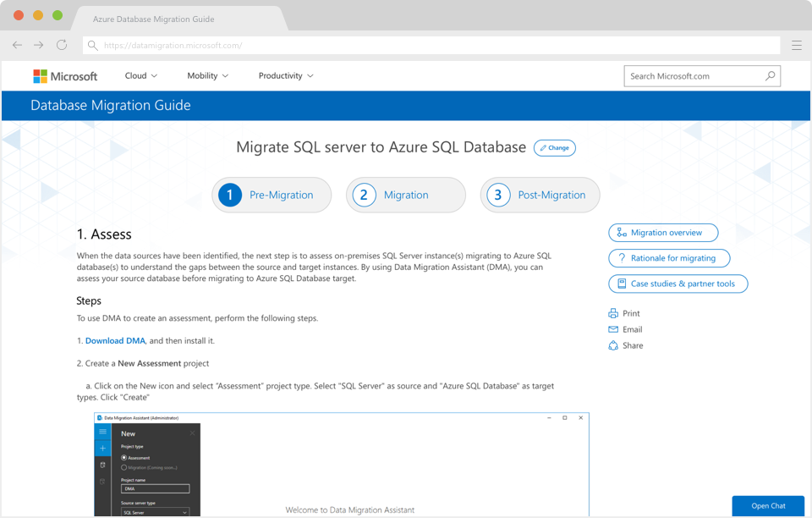812x518 pixels.
Task: Click the DMA plus New icon
Action: point(102,448)
